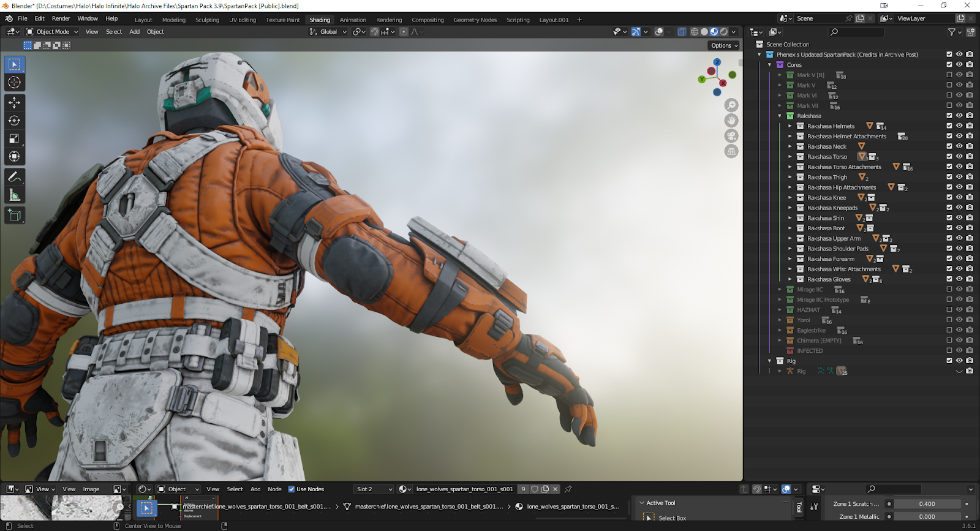Activate the Scale tool
Image resolution: width=980 pixels, height=531 pixels.
coord(15,138)
